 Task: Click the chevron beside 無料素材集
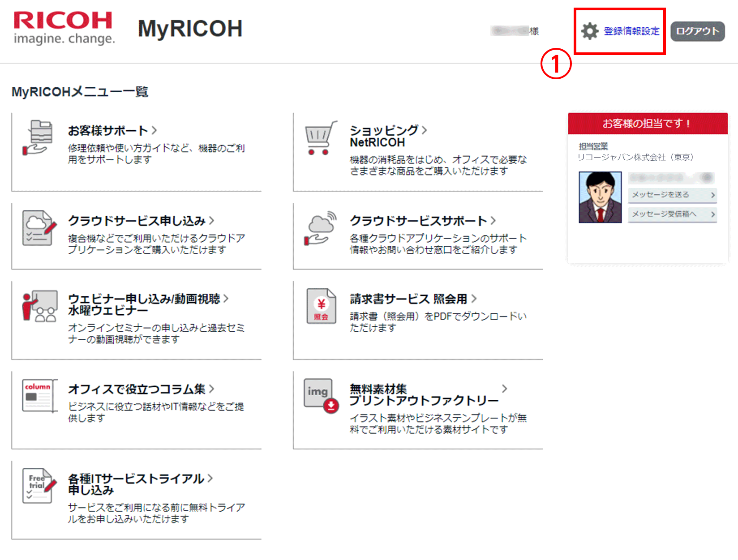tap(505, 389)
